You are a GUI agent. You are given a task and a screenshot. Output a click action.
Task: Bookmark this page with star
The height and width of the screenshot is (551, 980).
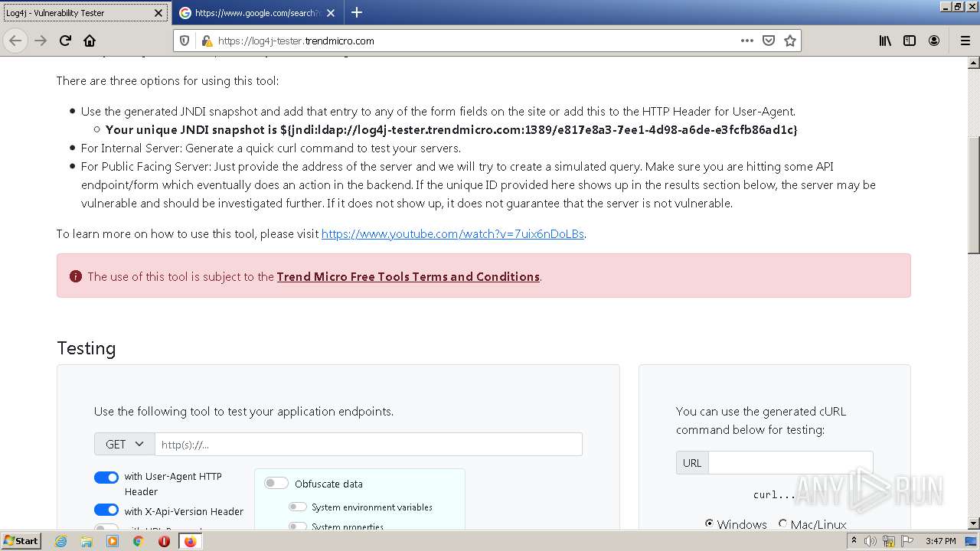pos(790,41)
